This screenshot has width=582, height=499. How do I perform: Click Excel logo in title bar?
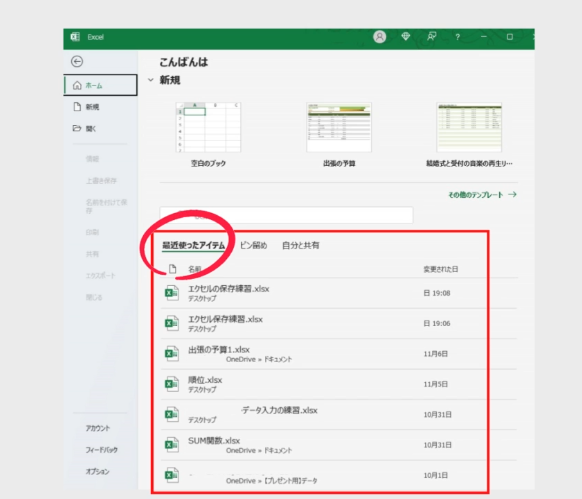coord(75,37)
